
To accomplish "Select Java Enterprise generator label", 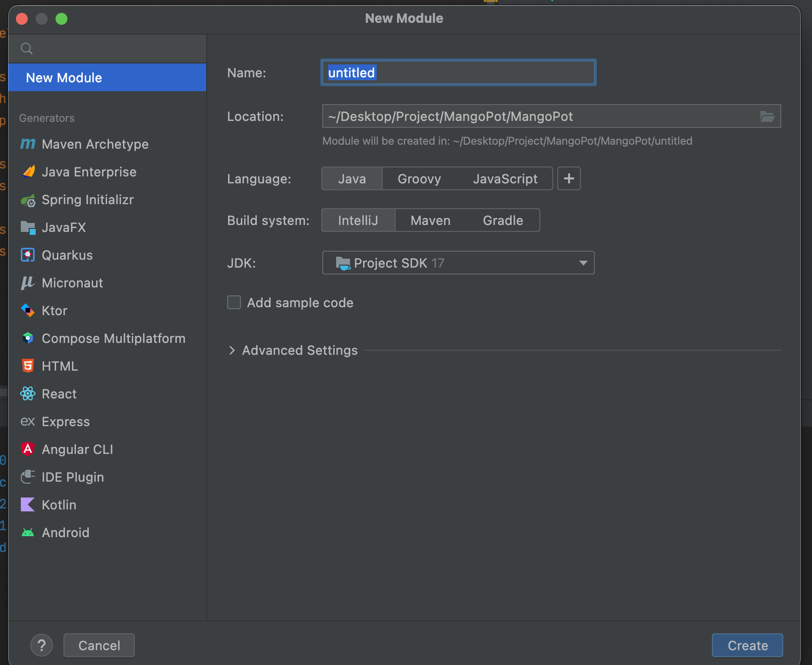I will coord(89,172).
